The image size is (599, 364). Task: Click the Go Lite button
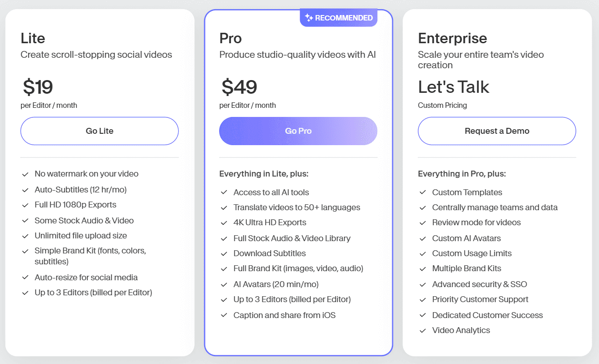99,131
